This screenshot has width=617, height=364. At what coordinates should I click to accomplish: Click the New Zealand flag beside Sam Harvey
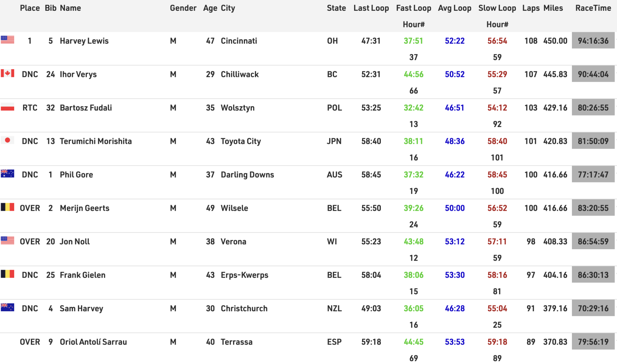coord(7,307)
